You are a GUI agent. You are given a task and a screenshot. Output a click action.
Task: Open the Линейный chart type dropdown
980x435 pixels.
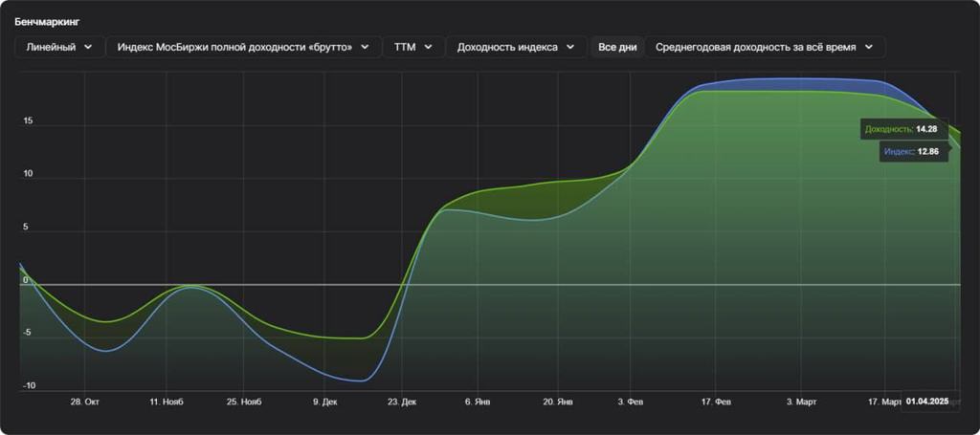[x=59, y=47]
